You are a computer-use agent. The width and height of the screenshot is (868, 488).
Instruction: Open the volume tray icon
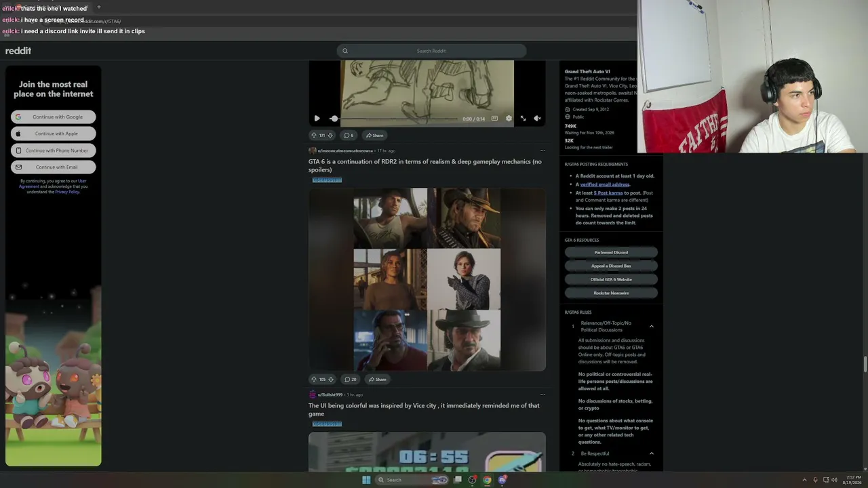coord(834,480)
